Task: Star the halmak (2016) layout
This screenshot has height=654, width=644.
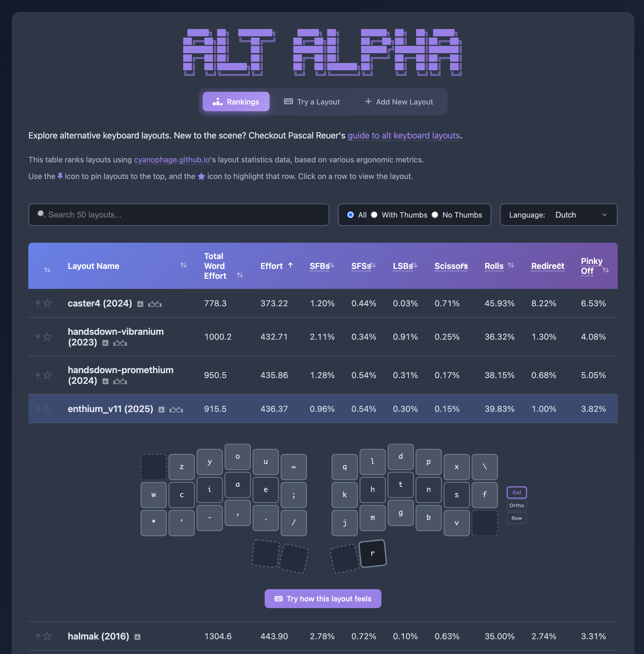Action: coord(48,636)
